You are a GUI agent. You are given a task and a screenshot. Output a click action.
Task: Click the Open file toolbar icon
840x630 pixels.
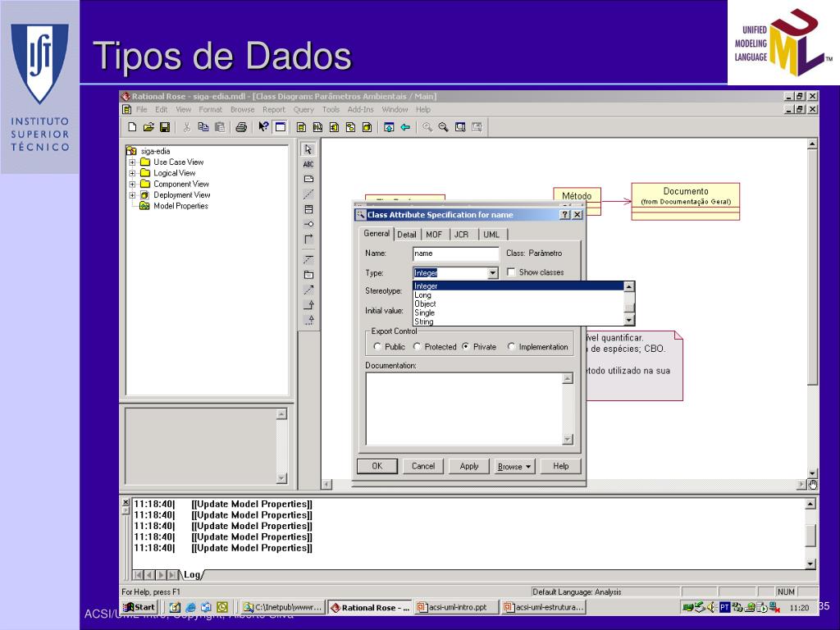[148, 127]
